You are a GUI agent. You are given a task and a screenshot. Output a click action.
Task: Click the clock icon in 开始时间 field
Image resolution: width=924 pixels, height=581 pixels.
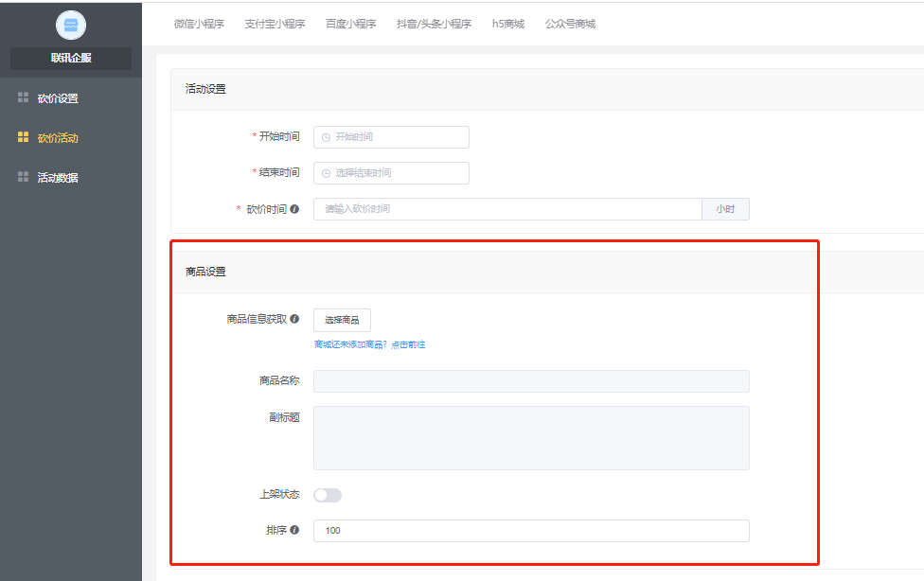326,137
